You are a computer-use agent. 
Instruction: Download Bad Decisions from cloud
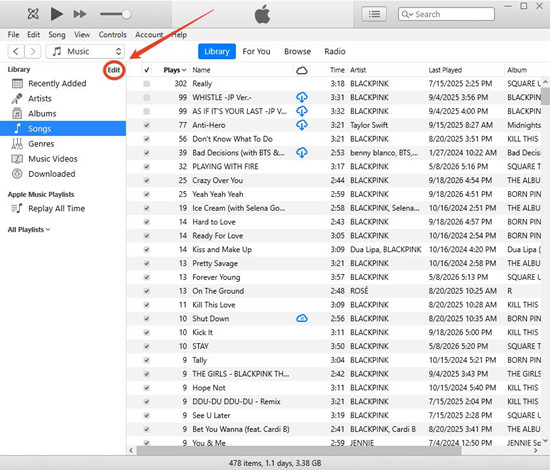point(302,153)
